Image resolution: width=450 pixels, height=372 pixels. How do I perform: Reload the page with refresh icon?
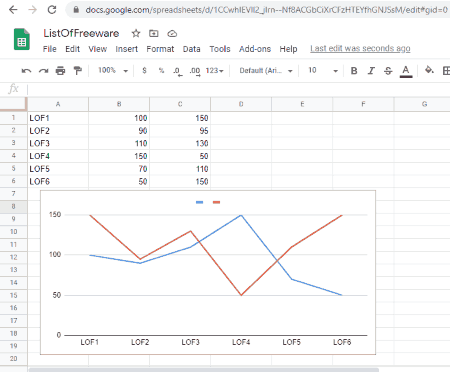coord(52,10)
